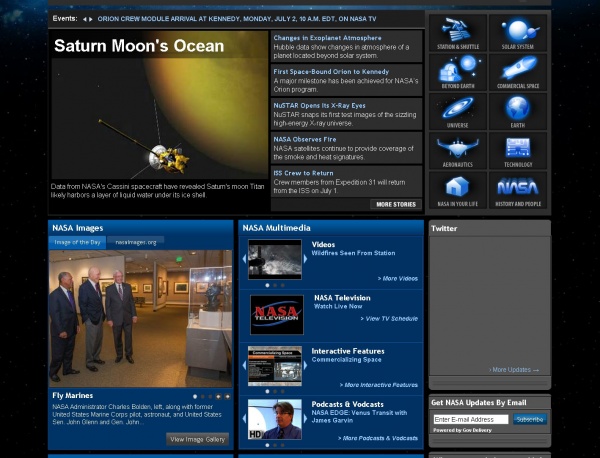Click More Updates link in Twitter panel
This screenshot has width=600, height=458.
click(514, 370)
